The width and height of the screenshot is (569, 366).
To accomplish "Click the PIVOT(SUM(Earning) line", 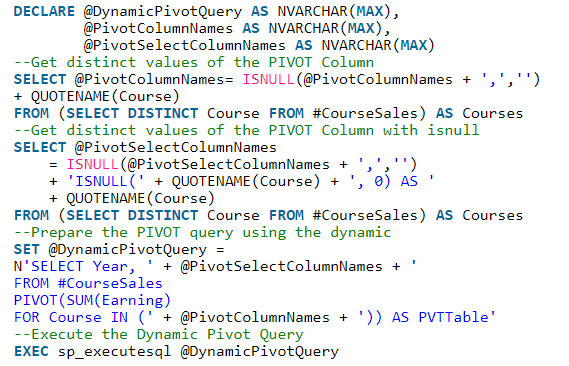I will [92, 300].
